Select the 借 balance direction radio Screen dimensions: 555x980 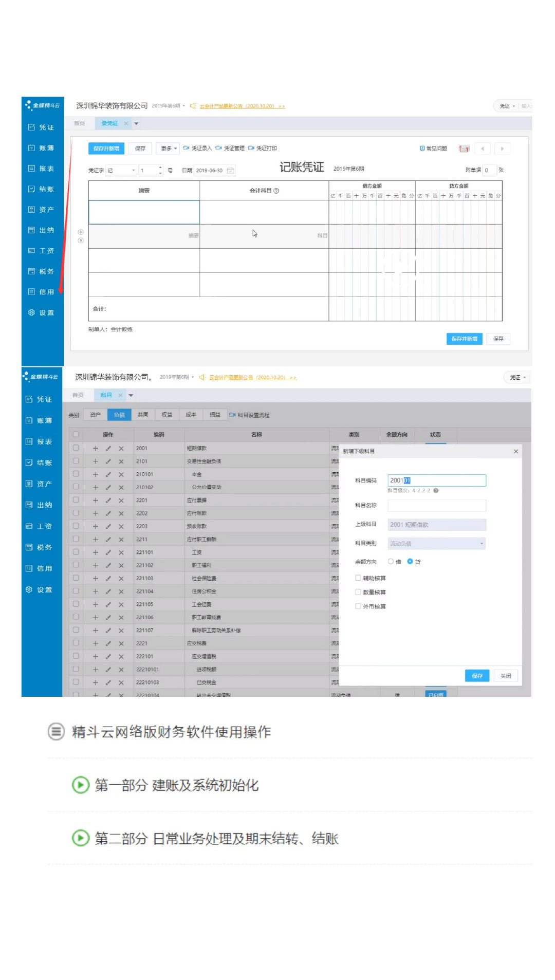(391, 562)
